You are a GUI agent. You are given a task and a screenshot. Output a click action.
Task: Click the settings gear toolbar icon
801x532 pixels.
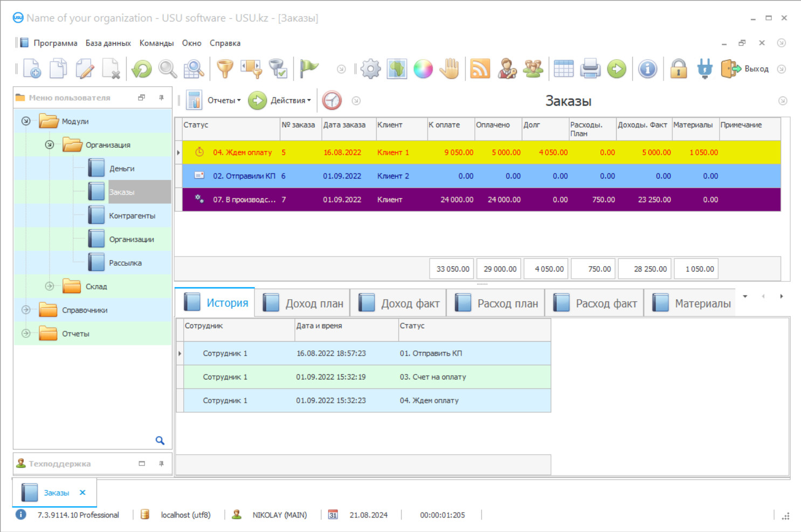coord(371,69)
